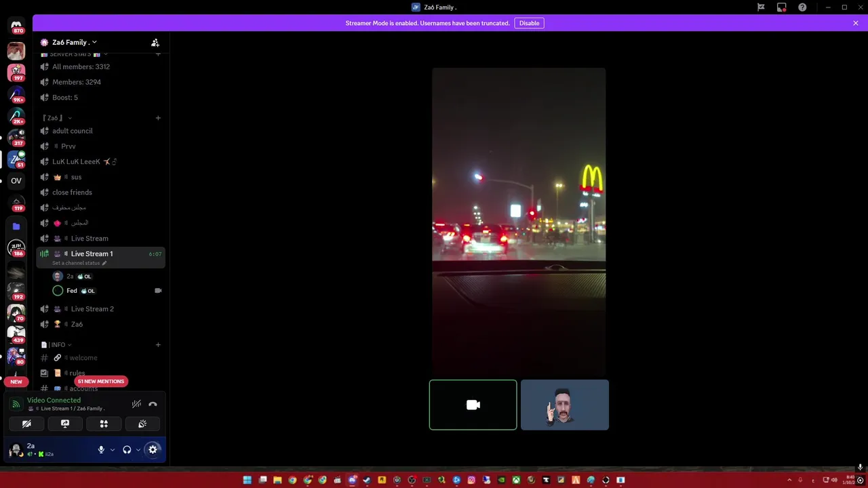
Task: Add a channel to the Za6 category
Action: (158, 118)
